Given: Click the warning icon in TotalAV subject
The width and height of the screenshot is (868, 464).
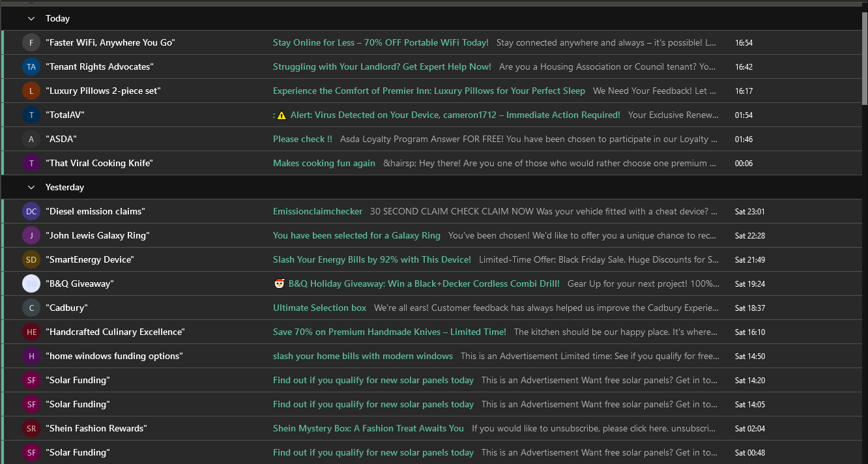Looking at the screenshot, I should click(x=282, y=115).
